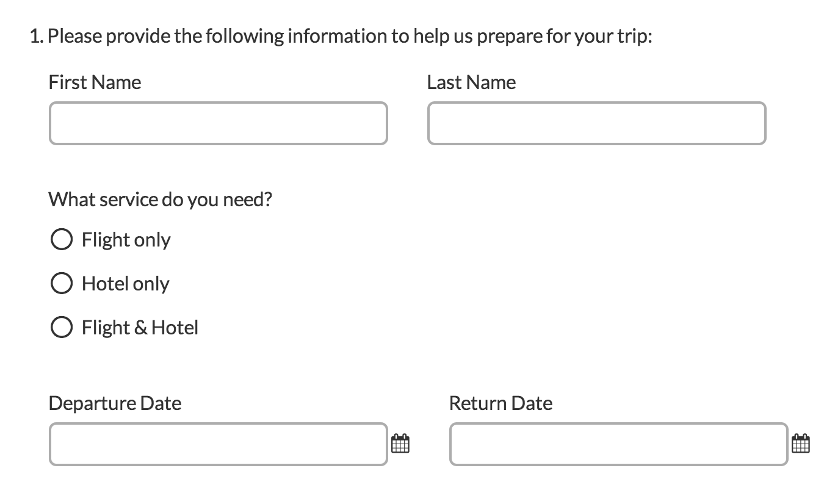Click the "Flight & Hotel" label text
This screenshot has width=835, height=504.
[x=140, y=328]
